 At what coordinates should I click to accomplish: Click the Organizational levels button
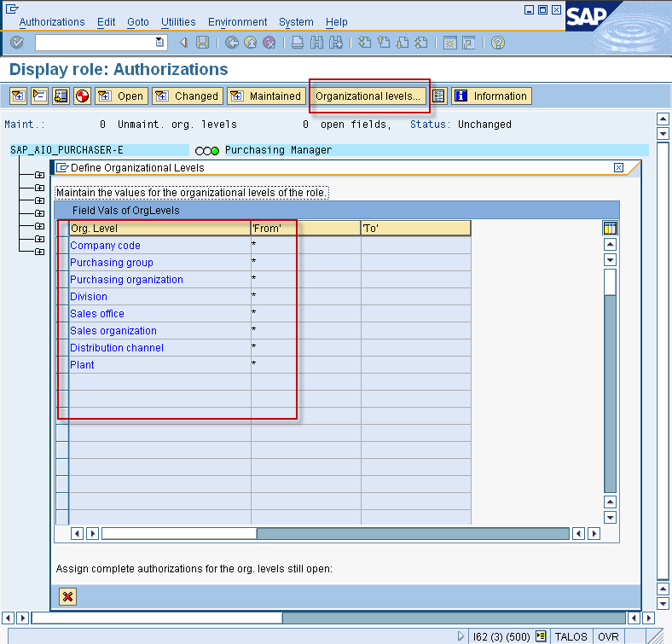pos(368,96)
